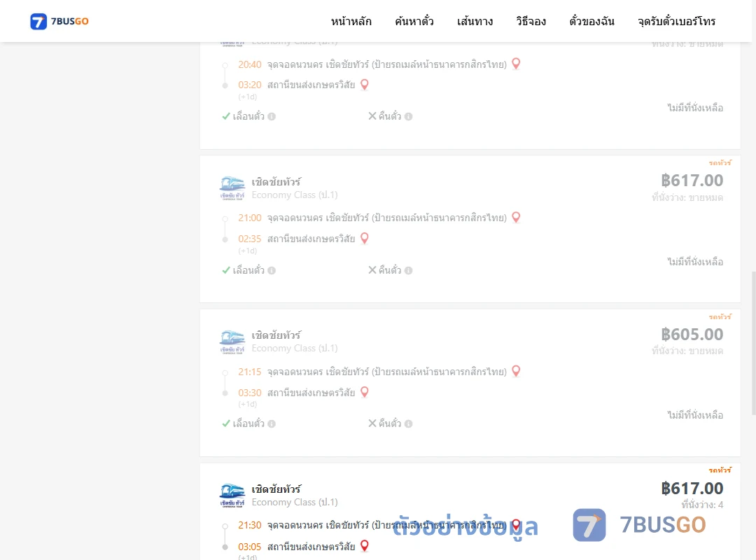The height and width of the screenshot is (560, 756).
Task: Open คืนตั๋ว info icon on 21:15 trip
Action: click(408, 424)
